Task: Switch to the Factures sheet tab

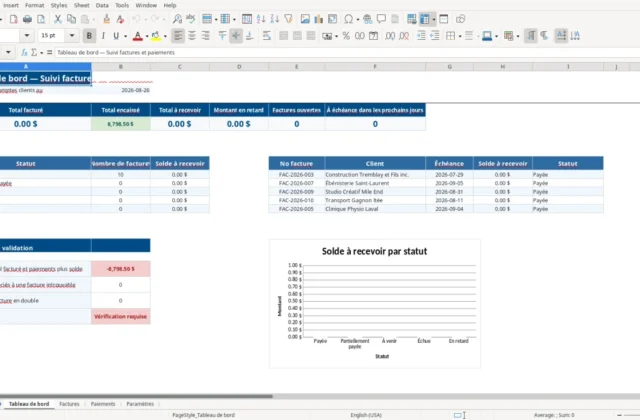Action: tap(69, 404)
